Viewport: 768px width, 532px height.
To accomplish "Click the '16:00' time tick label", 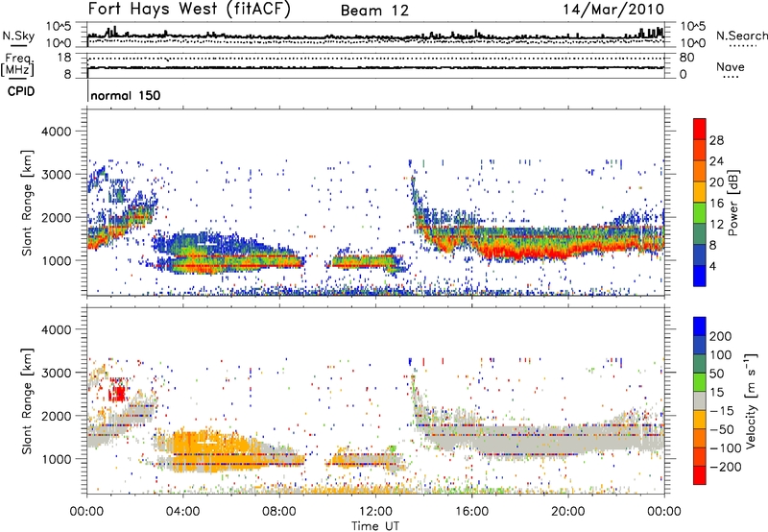I will click(x=471, y=512).
